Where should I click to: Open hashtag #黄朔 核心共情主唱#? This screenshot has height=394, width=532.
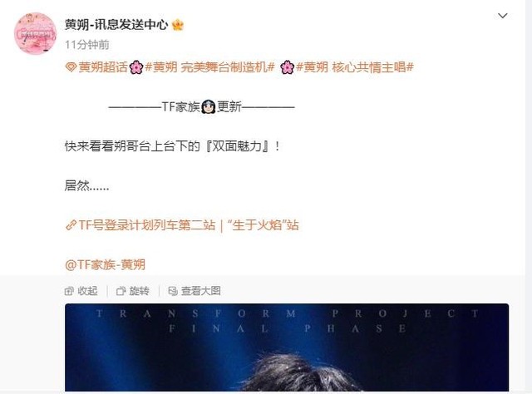[x=355, y=66]
